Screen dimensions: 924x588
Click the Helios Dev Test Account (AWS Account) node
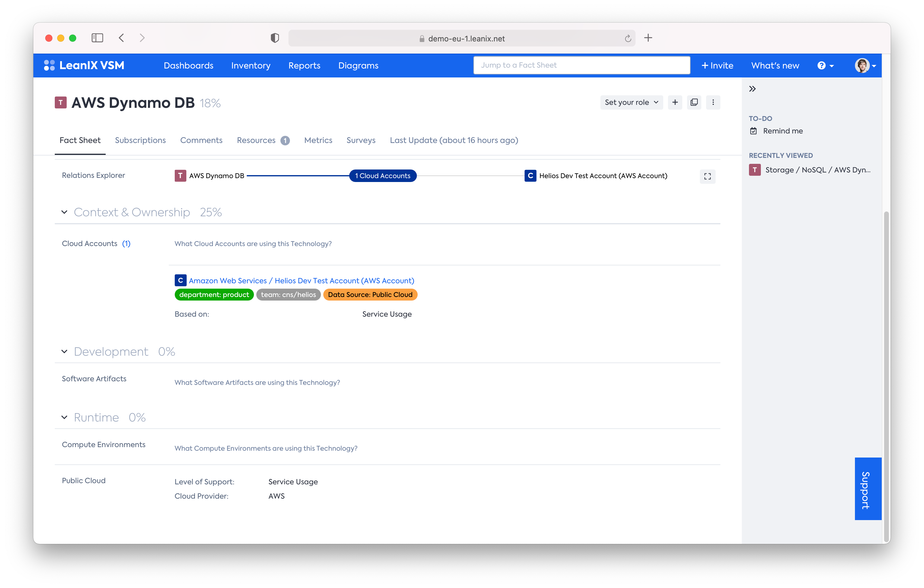click(x=603, y=175)
